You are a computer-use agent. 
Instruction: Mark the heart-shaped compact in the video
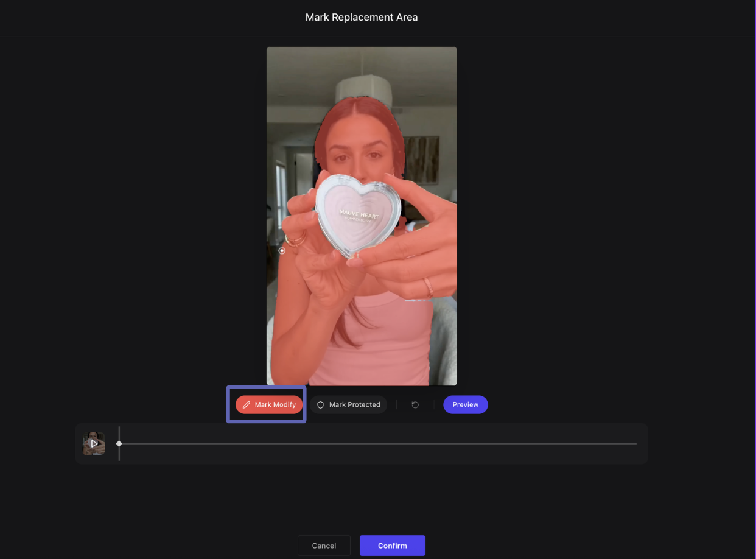coord(358,216)
